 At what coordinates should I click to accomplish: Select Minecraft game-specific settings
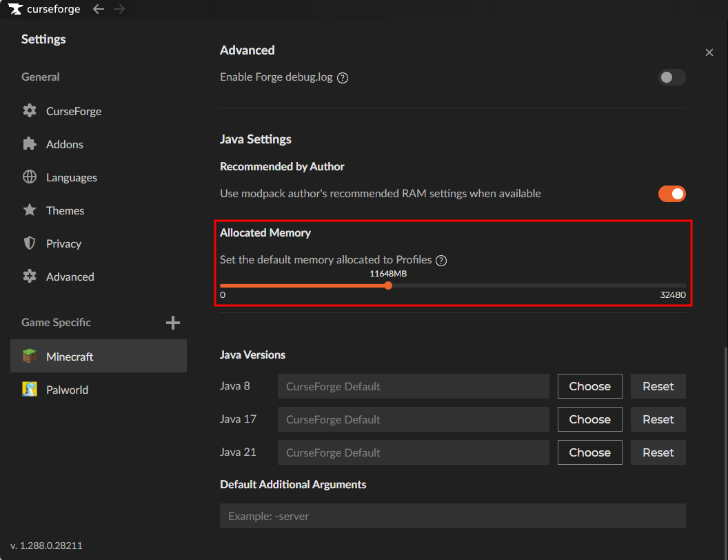coord(99,356)
